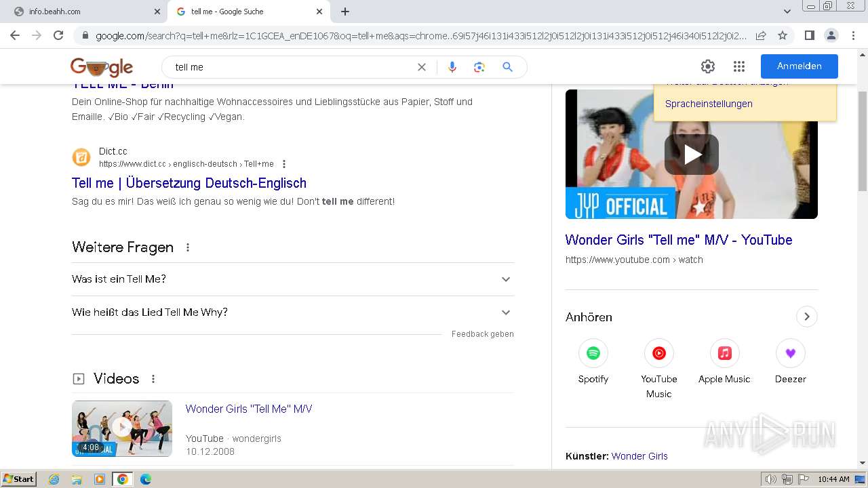Toggle the browser side panel

[x=809, y=35]
